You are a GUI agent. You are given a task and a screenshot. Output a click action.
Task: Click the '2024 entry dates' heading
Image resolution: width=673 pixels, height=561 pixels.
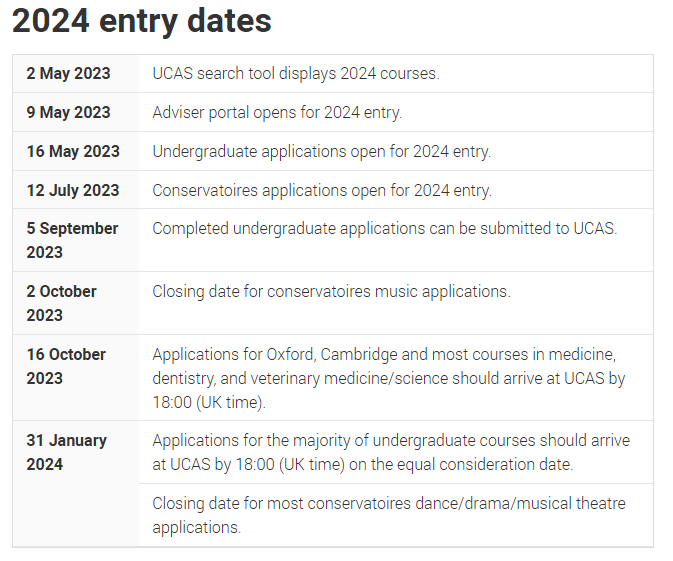[x=142, y=21]
